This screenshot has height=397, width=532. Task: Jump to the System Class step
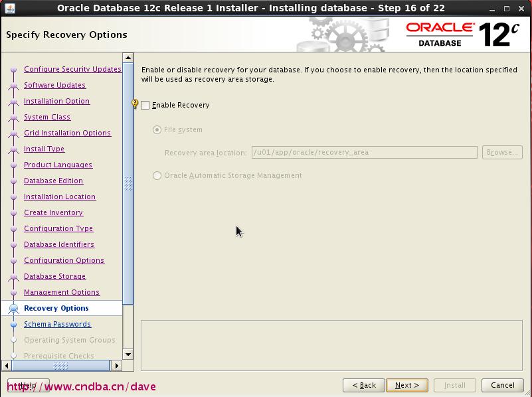click(x=47, y=117)
